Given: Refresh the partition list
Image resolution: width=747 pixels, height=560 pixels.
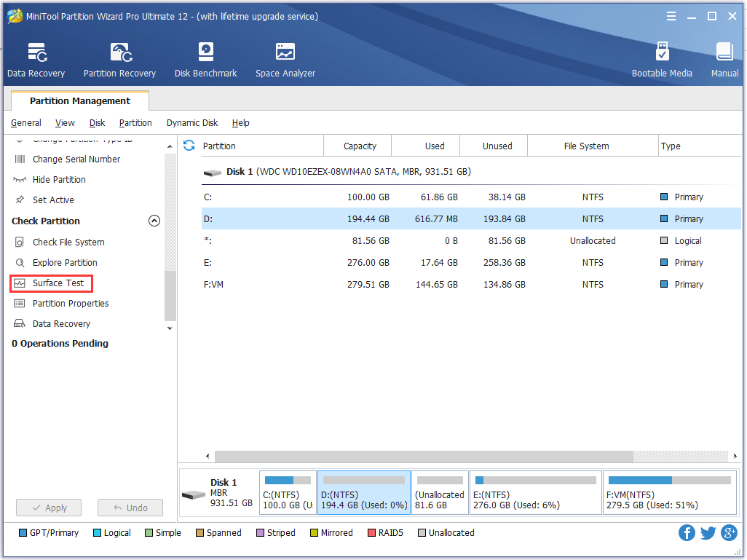Looking at the screenshot, I should tap(189, 145).
